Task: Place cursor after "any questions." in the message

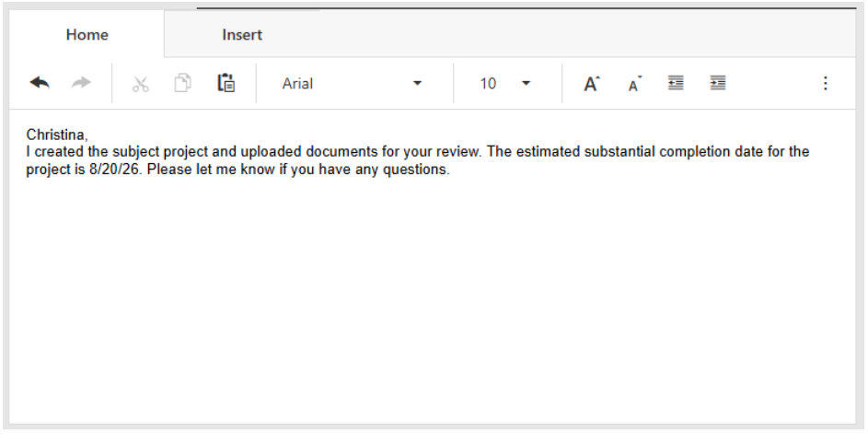Action: tap(450, 170)
